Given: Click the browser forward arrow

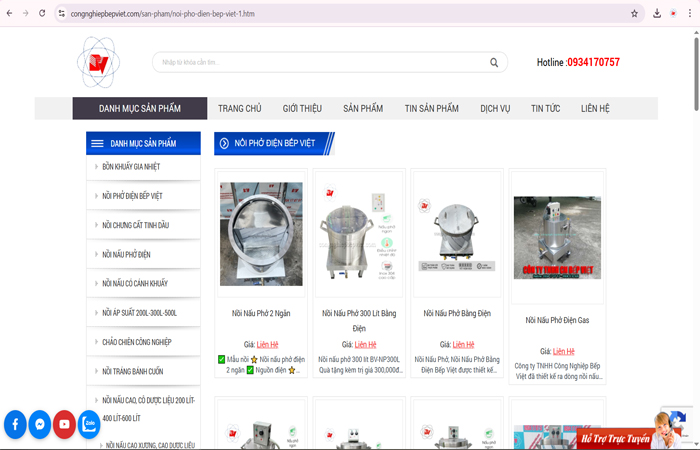Looking at the screenshot, I should [x=25, y=13].
